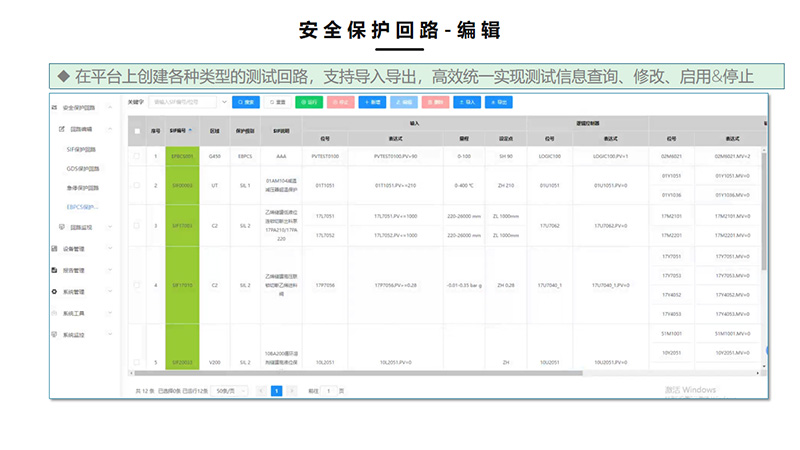The image size is (800, 450).
Task: Tick the checkbox for row 3
Action: point(137,226)
